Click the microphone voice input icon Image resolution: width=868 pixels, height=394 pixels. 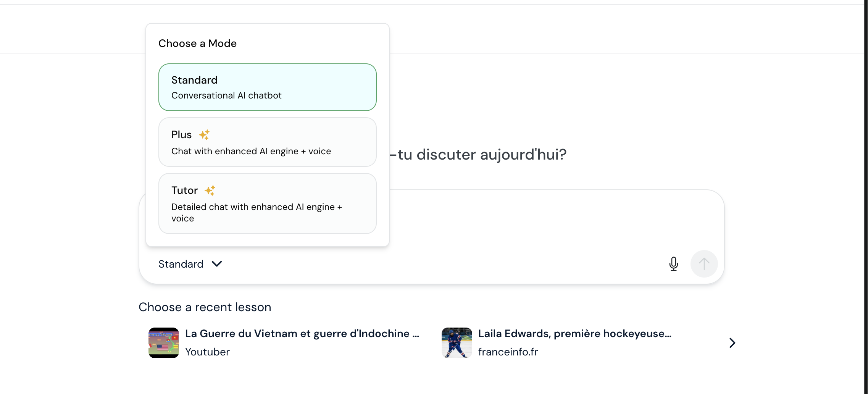click(x=674, y=264)
